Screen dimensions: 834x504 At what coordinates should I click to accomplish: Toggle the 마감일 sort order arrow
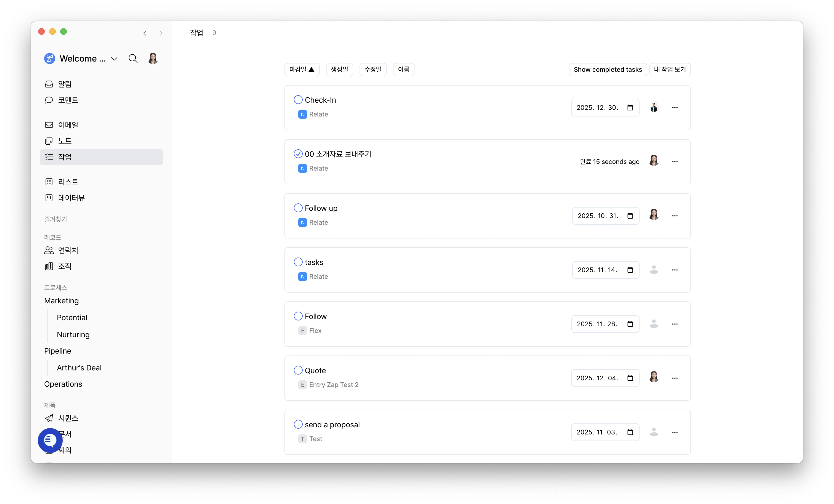312,69
